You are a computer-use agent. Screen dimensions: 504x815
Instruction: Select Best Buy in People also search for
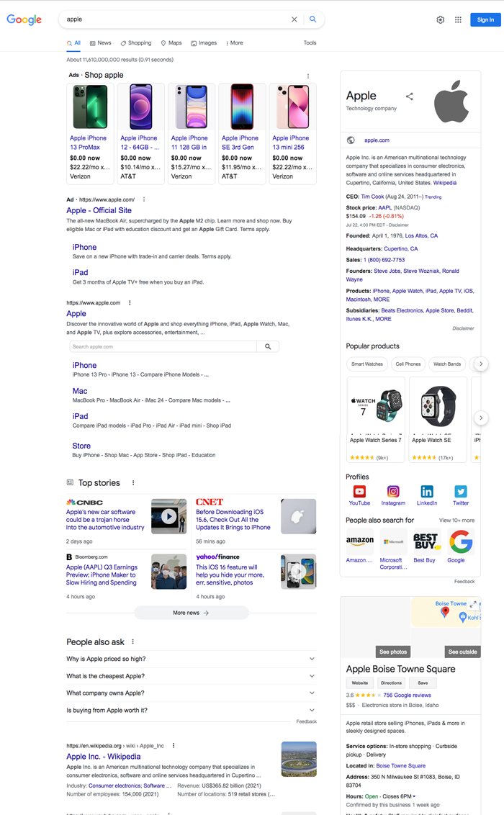426,546
